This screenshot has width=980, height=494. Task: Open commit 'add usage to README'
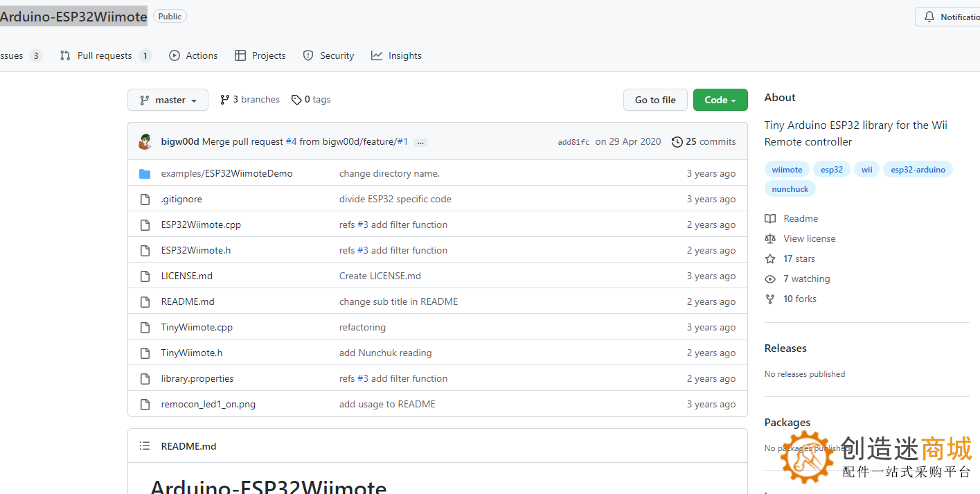coord(387,404)
